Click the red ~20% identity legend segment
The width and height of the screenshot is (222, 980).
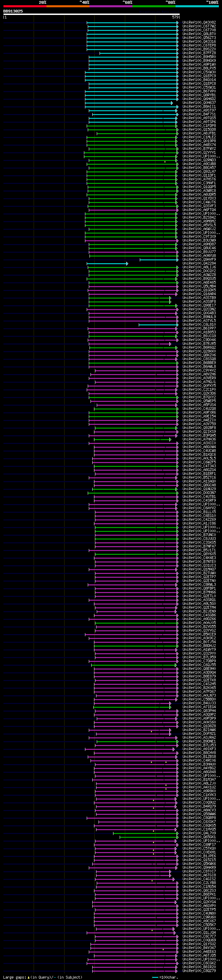(x=25, y=6)
